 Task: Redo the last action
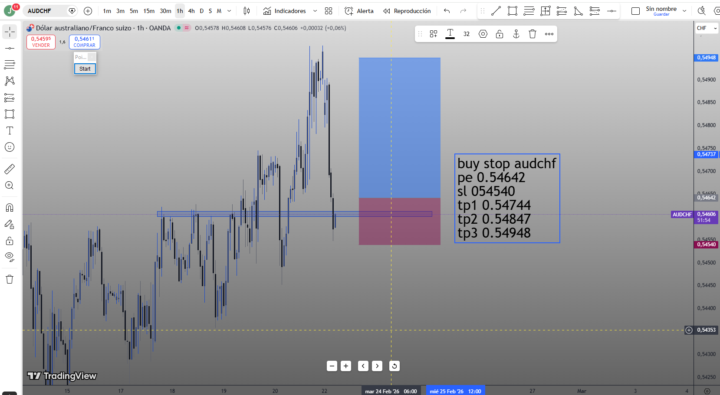463,11
